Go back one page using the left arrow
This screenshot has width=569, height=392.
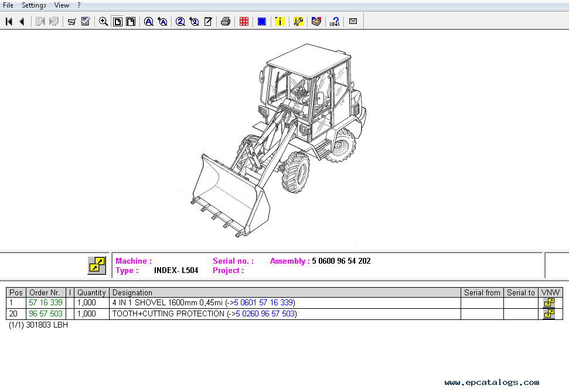click(x=22, y=22)
